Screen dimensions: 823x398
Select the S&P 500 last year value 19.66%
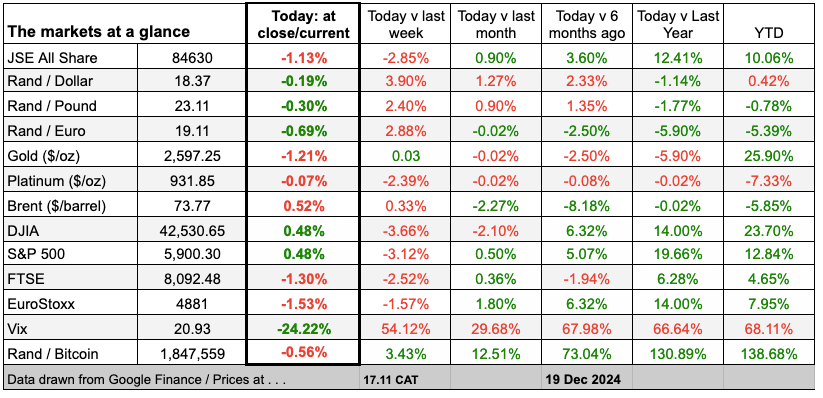coord(678,255)
